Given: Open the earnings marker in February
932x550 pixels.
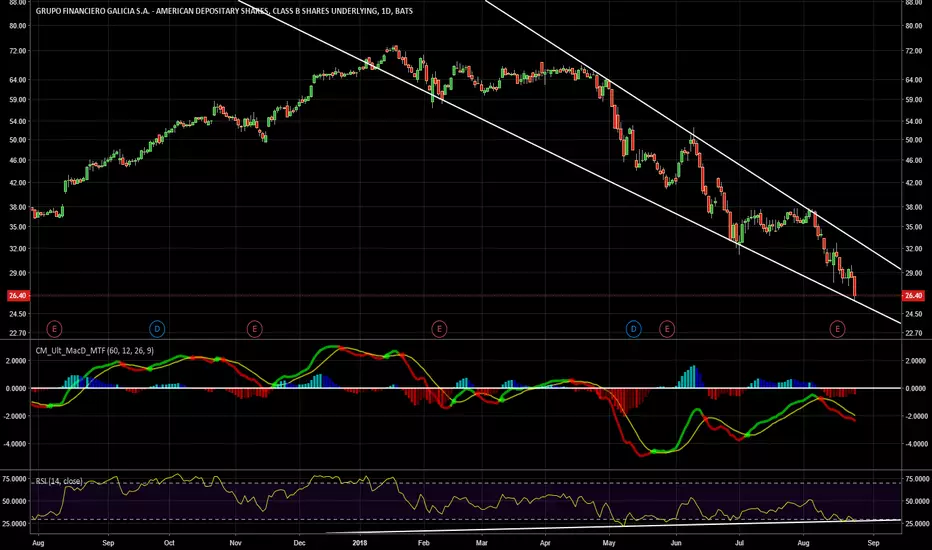Looking at the screenshot, I should click(x=439, y=329).
